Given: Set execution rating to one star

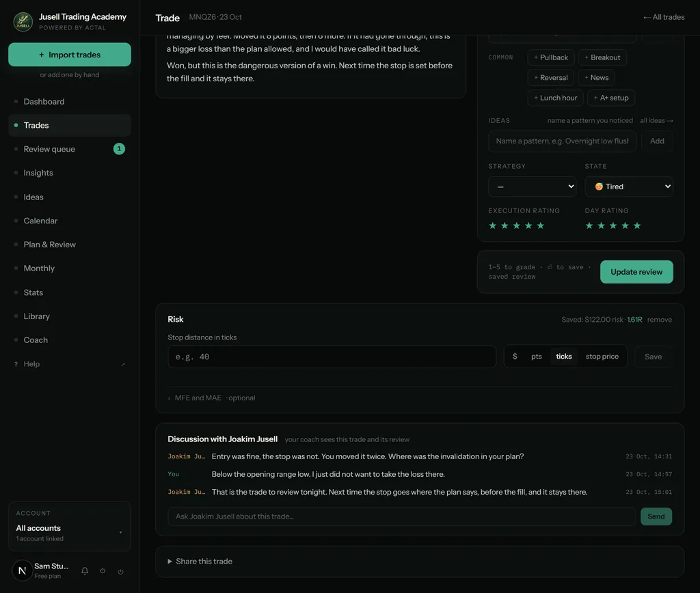Looking at the screenshot, I should (492, 225).
